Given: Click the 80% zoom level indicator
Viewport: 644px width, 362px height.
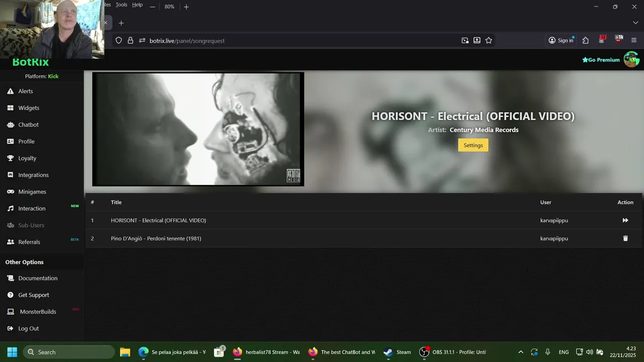Looking at the screenshot, I should coord(169,7).
